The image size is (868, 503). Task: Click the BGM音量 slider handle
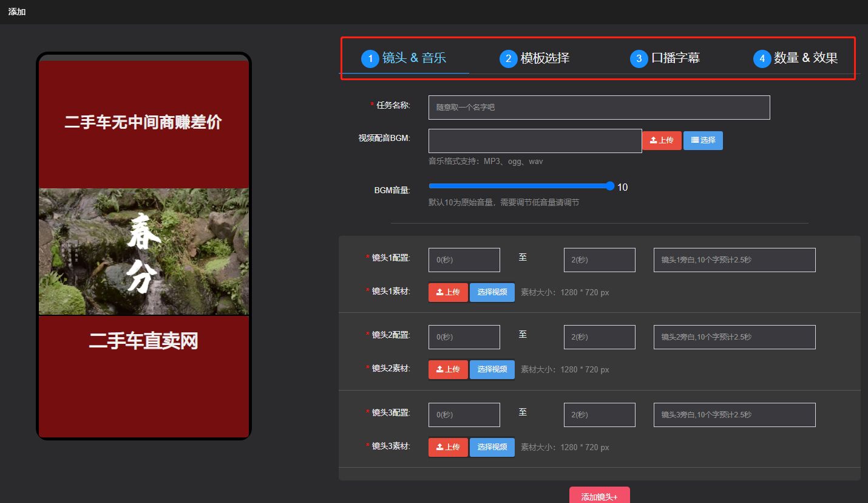tap(610, 186)
